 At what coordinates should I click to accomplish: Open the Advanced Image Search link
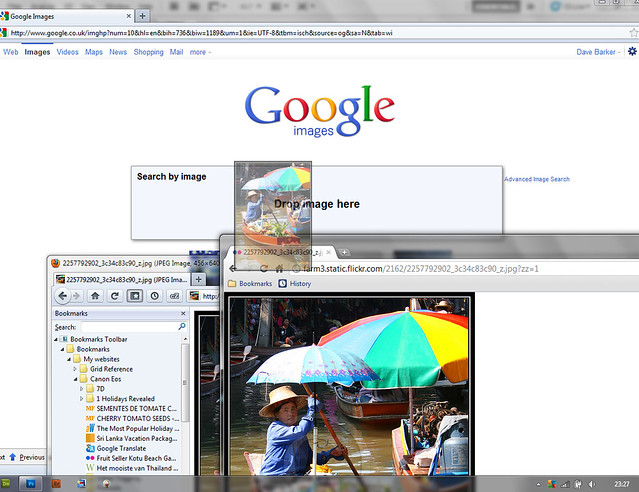tap(537, 179)
